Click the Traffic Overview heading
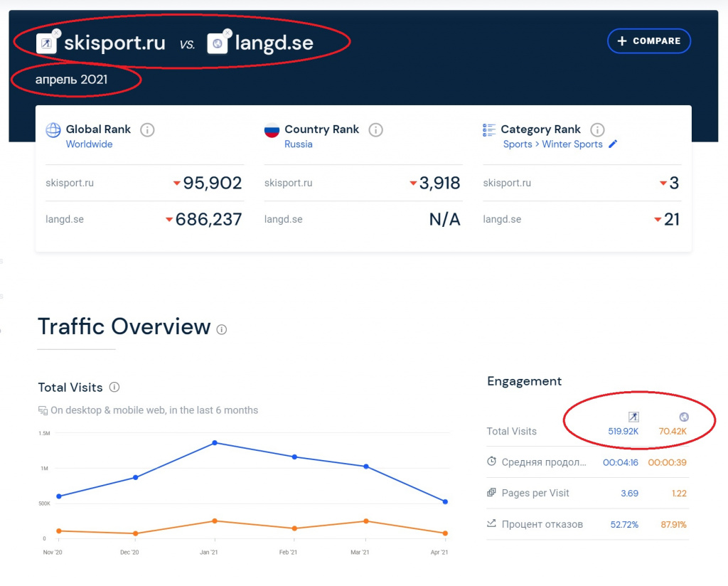This screenshot has width=728, height=586. pyautogui.click(x=124, y=326)
